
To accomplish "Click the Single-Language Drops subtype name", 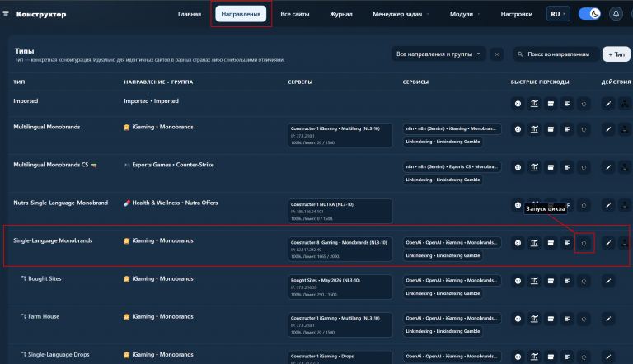I will 59,354.
